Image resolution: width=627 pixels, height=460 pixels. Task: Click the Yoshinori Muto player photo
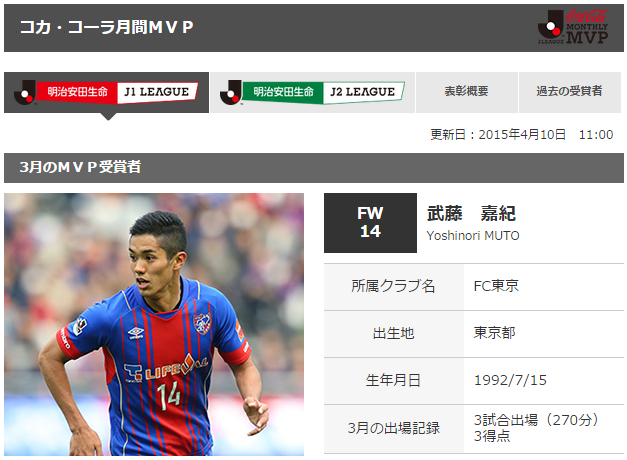[x=154, y=324]
